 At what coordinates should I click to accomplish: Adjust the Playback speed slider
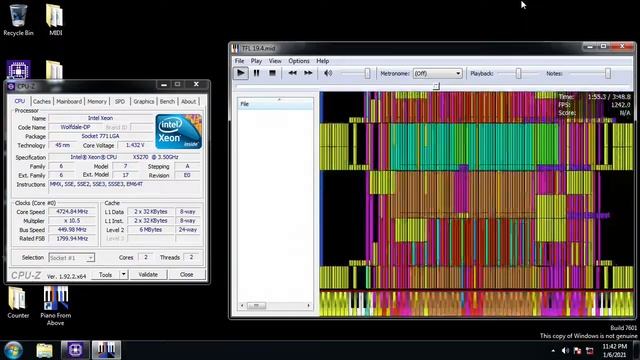tap(518, 73)
